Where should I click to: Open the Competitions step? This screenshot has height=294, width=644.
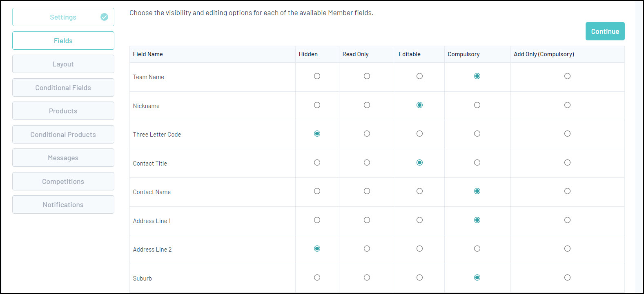click(63, 181)
